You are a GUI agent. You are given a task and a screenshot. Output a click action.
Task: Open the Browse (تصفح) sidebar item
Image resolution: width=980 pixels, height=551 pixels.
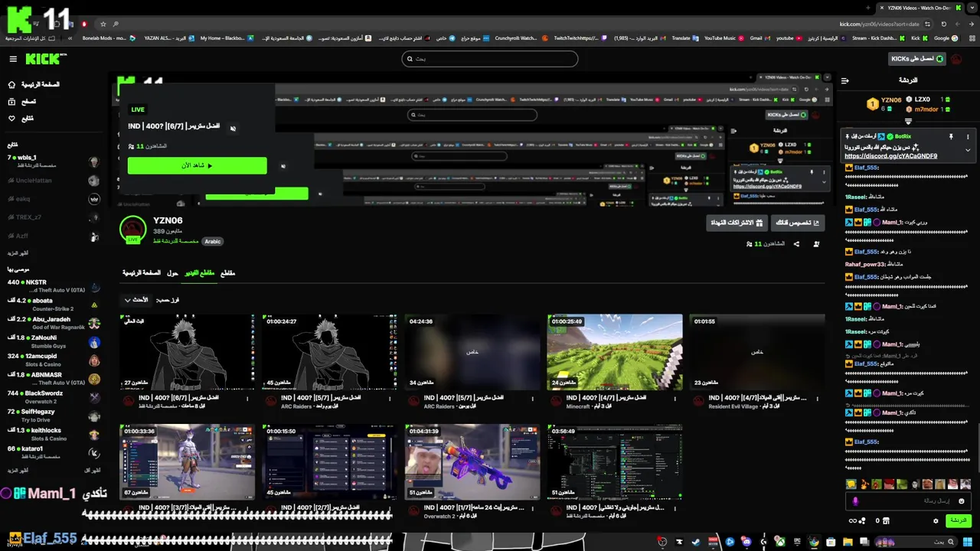tap(22, 101)
